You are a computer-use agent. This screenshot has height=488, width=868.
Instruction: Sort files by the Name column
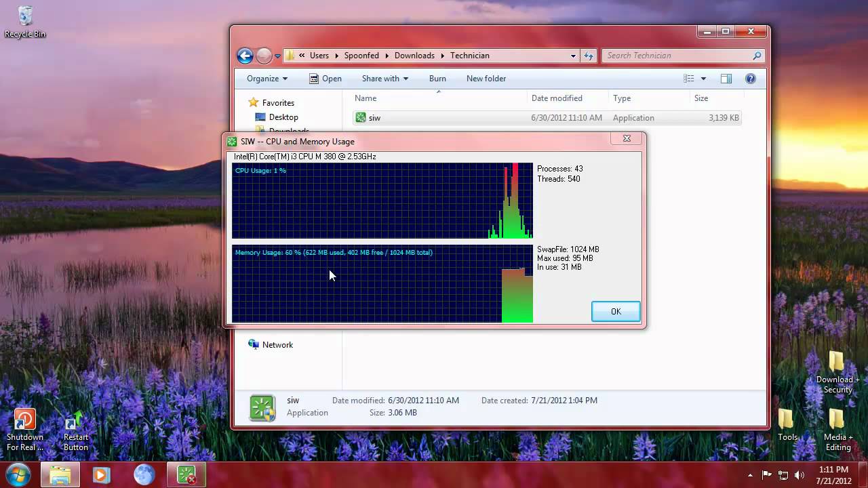(438, 98)
